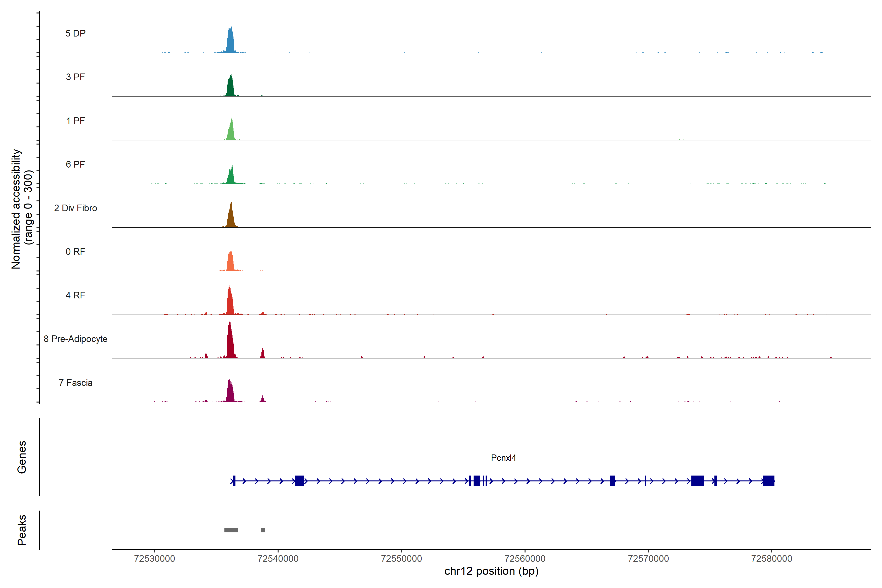Click the Genes panel label

[x=22, y=457]
